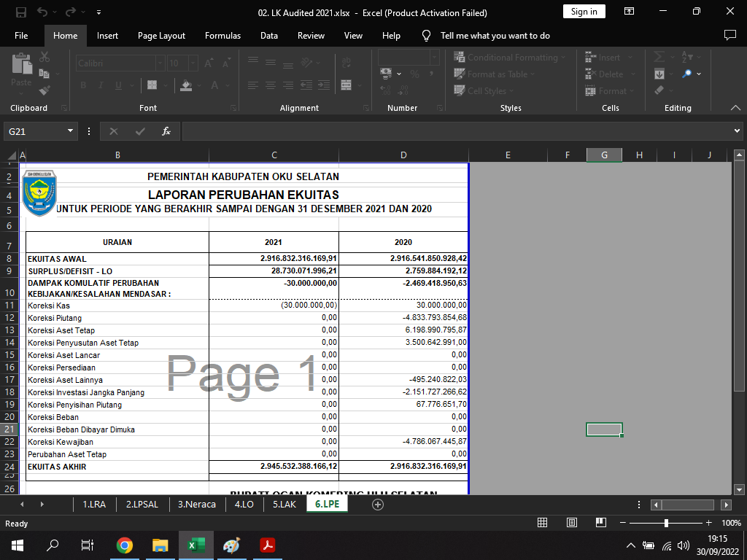Open the Add new sheet plus button
Viewport: 747px width, 560px height.
click(378, 505)
